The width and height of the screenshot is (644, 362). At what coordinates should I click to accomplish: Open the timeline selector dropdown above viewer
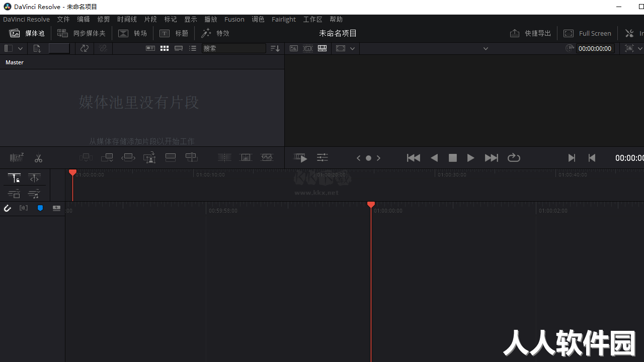click(x=486, y=48)
